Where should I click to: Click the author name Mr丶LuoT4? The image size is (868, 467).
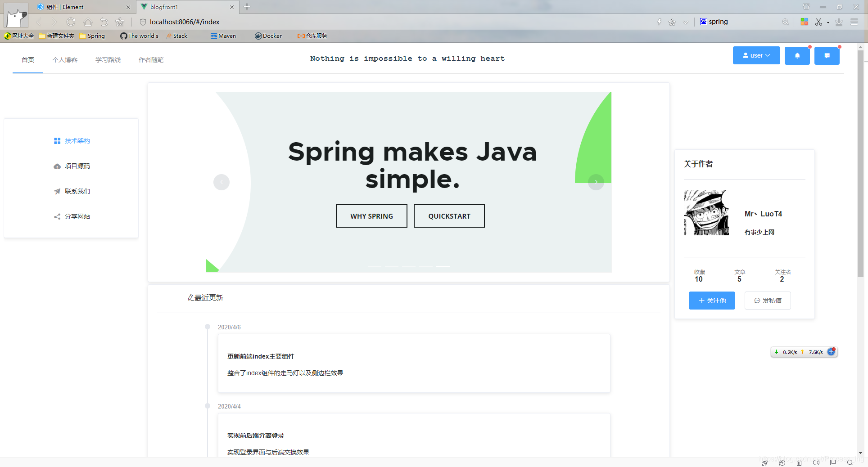click(x=763, y=214)
